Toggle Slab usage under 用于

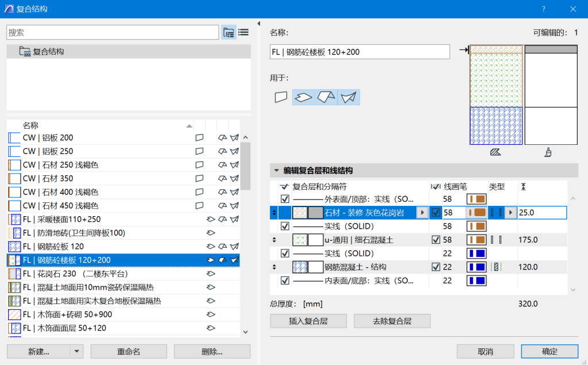(303, 97)
